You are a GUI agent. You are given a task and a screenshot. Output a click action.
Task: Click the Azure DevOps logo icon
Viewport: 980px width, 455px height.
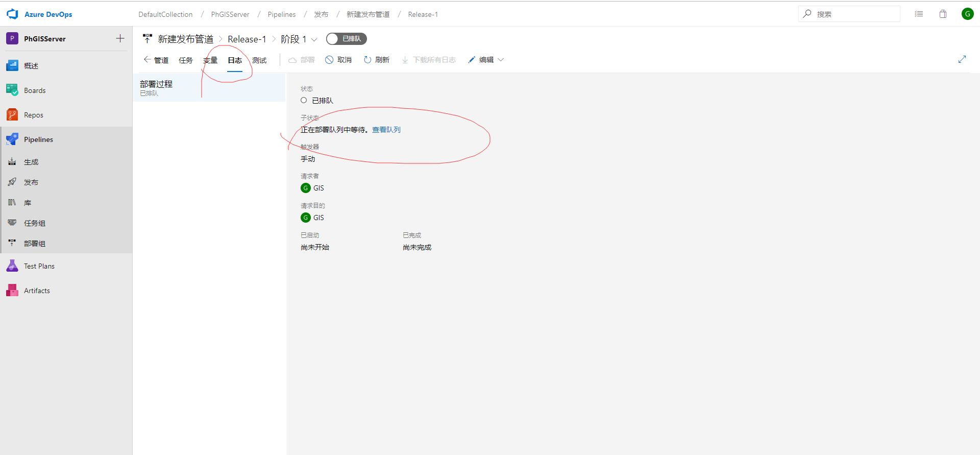tap(12, 14)
